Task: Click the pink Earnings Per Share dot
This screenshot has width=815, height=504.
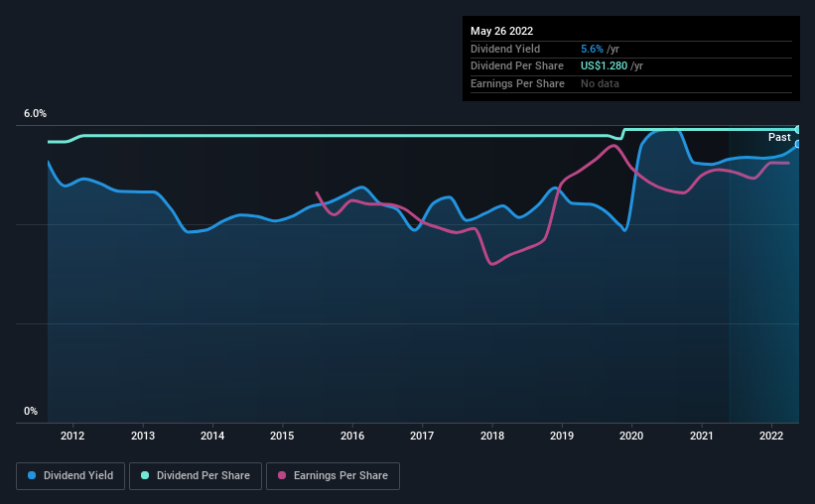Action: tap(282, 475)
